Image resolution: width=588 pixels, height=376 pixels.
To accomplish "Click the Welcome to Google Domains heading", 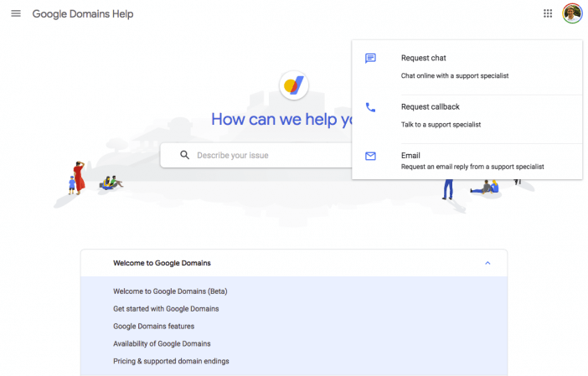I will [162, 263].
